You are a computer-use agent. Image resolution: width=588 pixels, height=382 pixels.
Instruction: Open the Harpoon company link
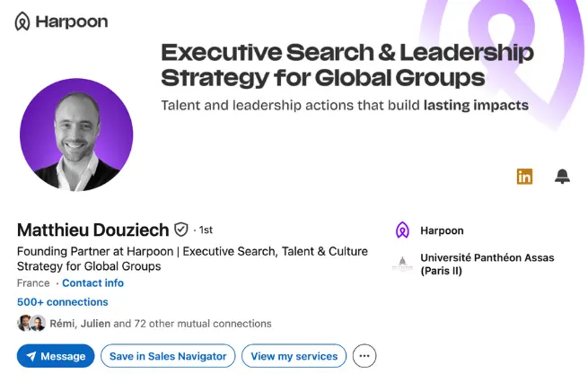pos(442,230)
